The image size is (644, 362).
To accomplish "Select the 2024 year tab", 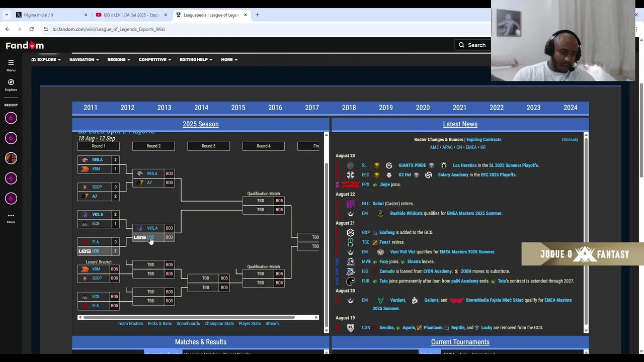I will [570, 108].
